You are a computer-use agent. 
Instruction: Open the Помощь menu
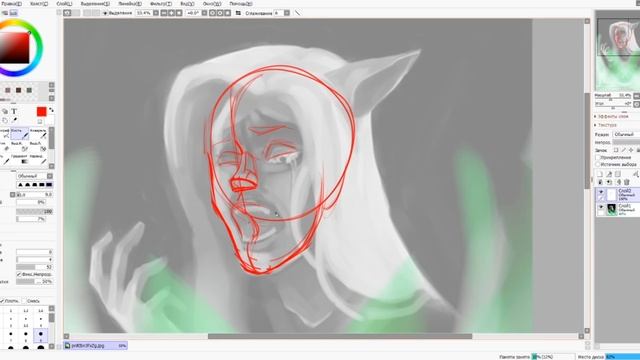tap(241, 3)
